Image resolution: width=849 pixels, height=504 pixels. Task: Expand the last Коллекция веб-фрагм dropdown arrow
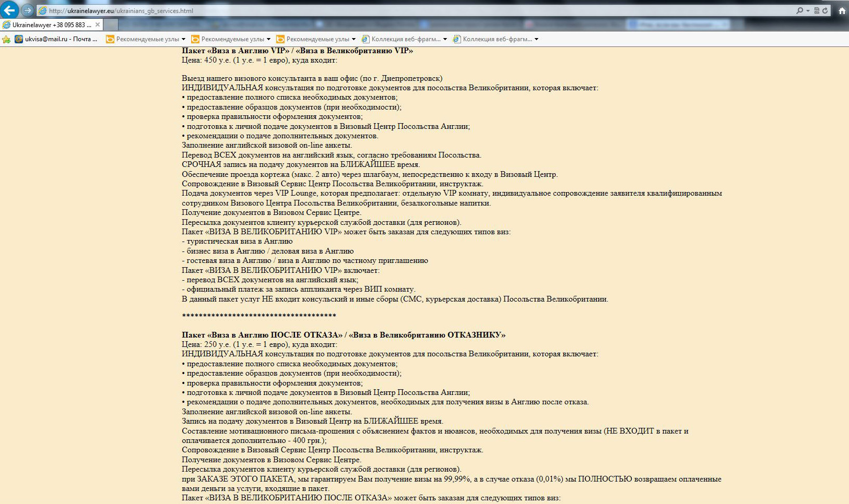point(536,39)
